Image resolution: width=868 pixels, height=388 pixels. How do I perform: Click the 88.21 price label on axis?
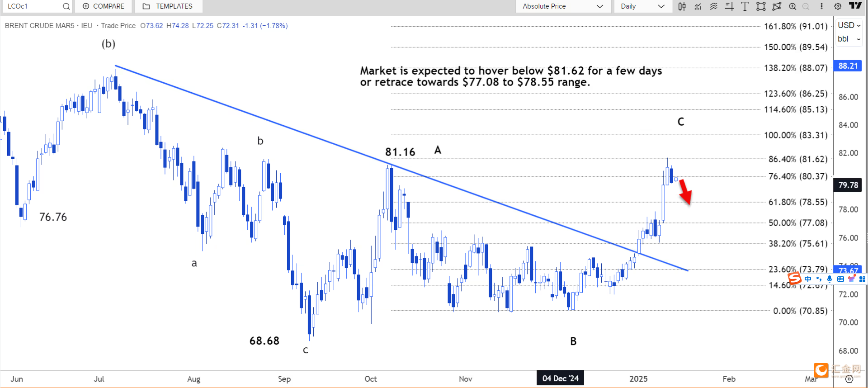click(848, 66)
